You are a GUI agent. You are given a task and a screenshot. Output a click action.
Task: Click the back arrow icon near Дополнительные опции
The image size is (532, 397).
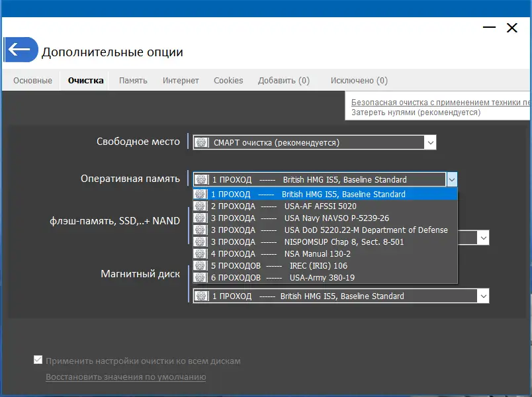tap(21, 49)
